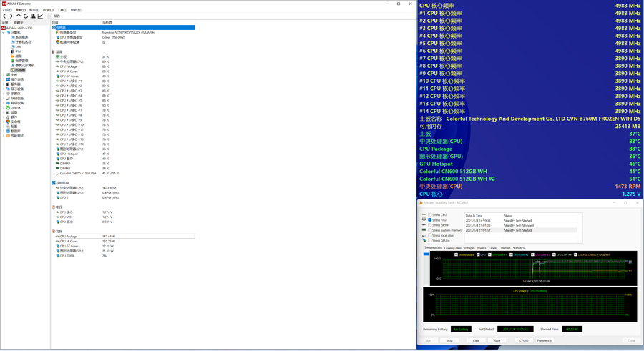Image resolution: width=644 pixels, height=351 pixels.
Task: Uncheck the Stress FPU checkbox
Action: 430,219
